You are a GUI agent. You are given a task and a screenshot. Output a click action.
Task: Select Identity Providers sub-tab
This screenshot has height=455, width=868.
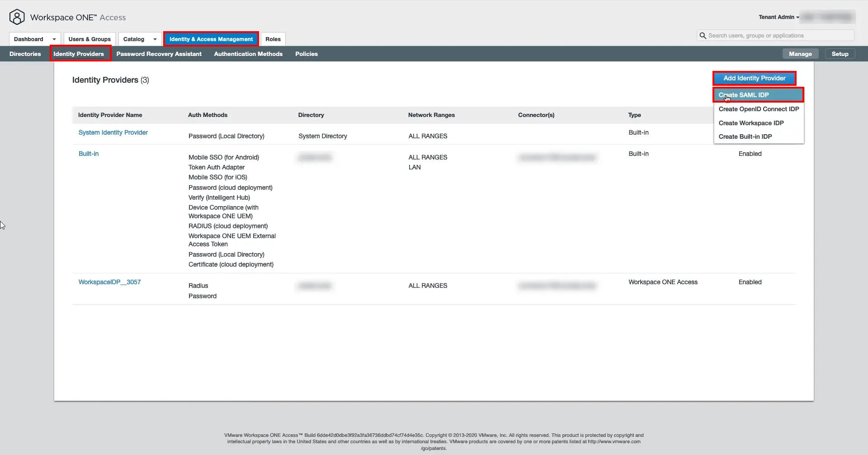pyautogui.click(x=79, y=54)
